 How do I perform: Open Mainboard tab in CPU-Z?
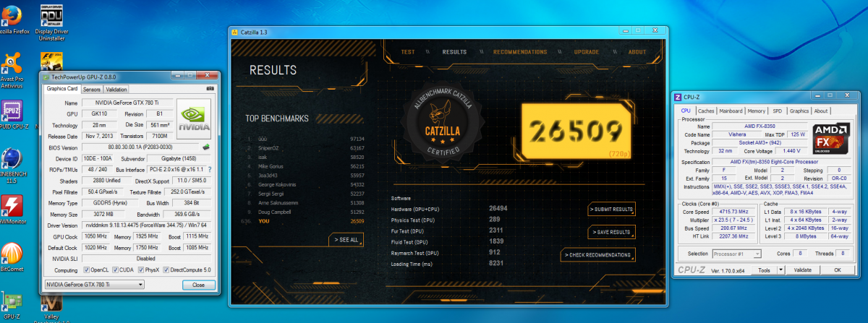(731, 111)
